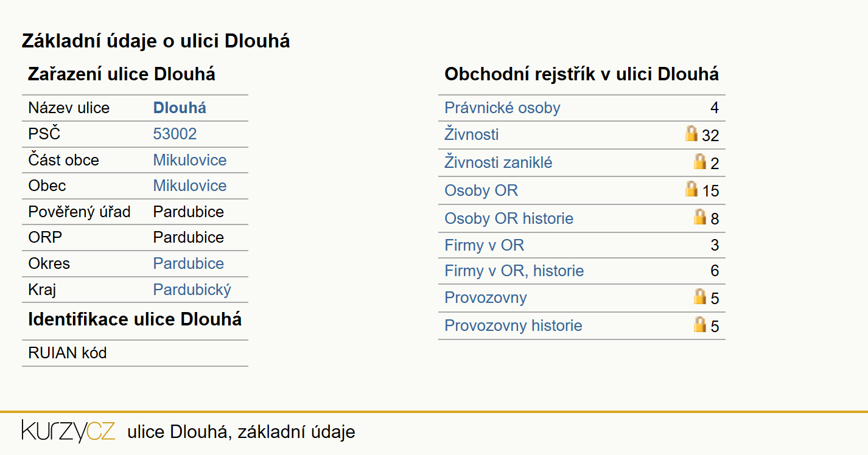Follow the Osoby OR link

[481, 190]
